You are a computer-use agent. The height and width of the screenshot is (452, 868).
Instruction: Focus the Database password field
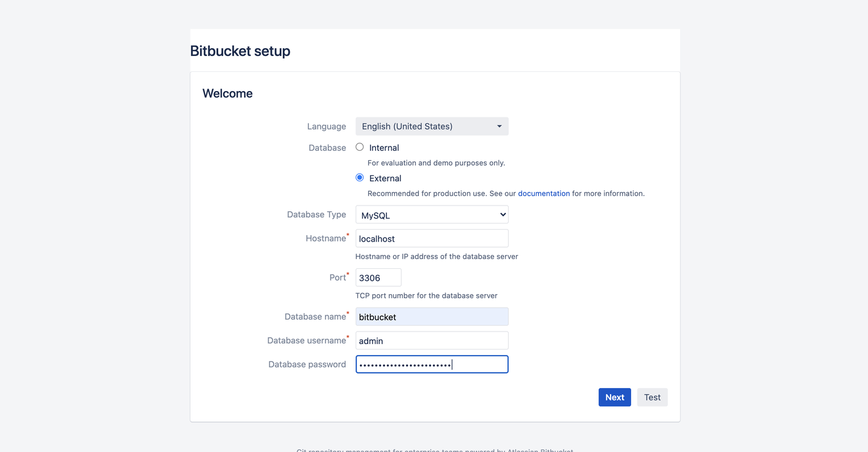(x=432, y=364)
